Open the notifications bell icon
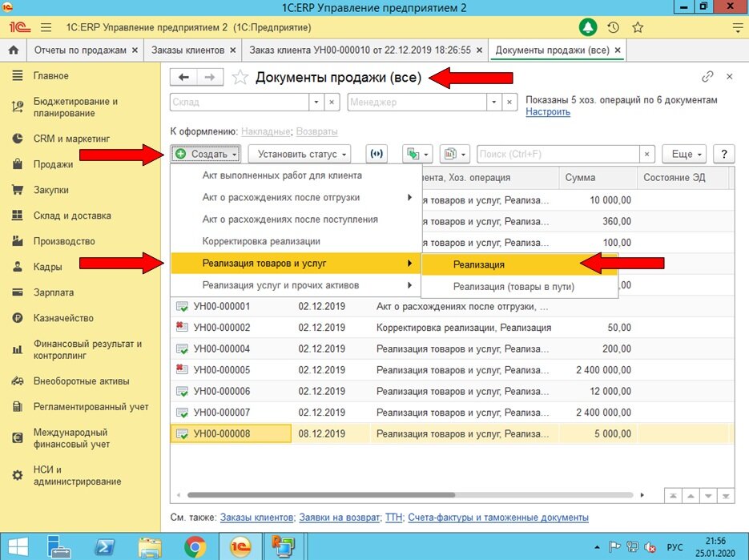The height and width of the screenshot is (560, 749). click(x=588, y=27)
